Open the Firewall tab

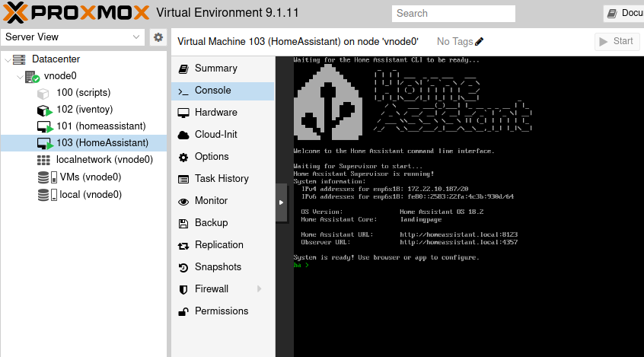(x=223, y=289)
